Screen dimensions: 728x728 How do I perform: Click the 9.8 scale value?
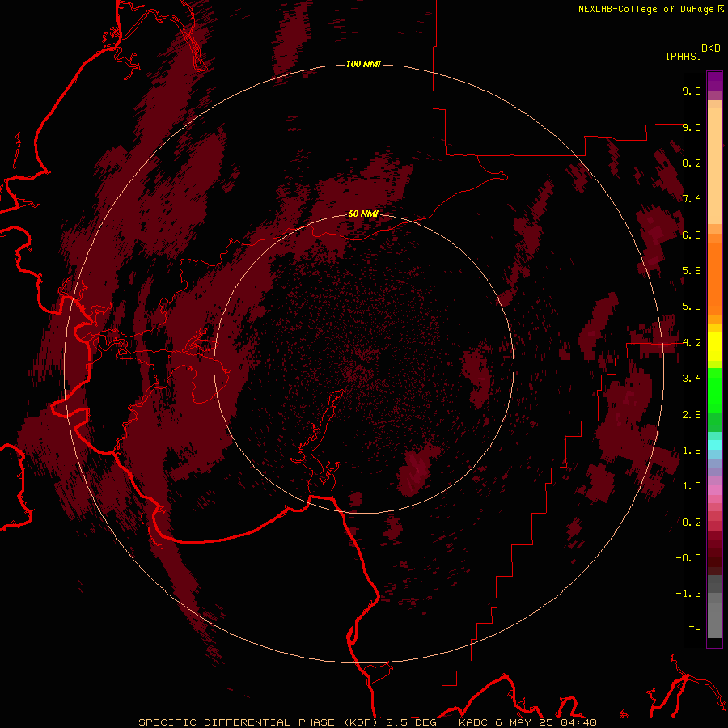[x=692, y=91]
